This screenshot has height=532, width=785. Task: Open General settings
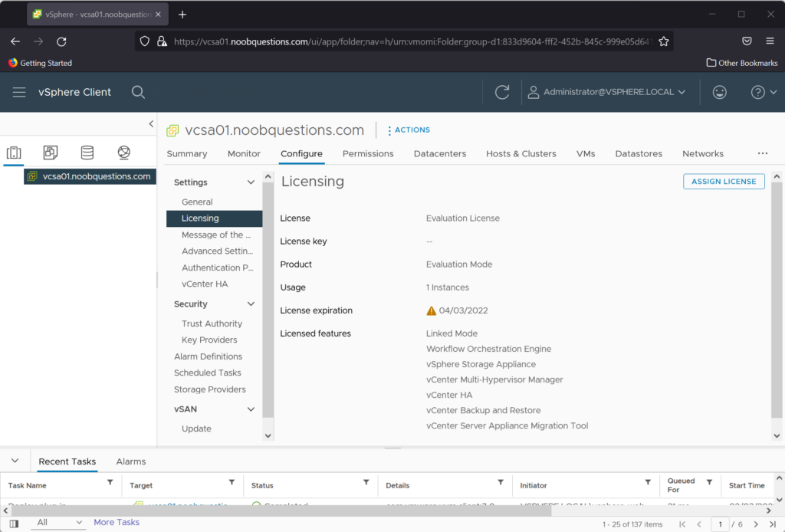click(x=197, y=202)
